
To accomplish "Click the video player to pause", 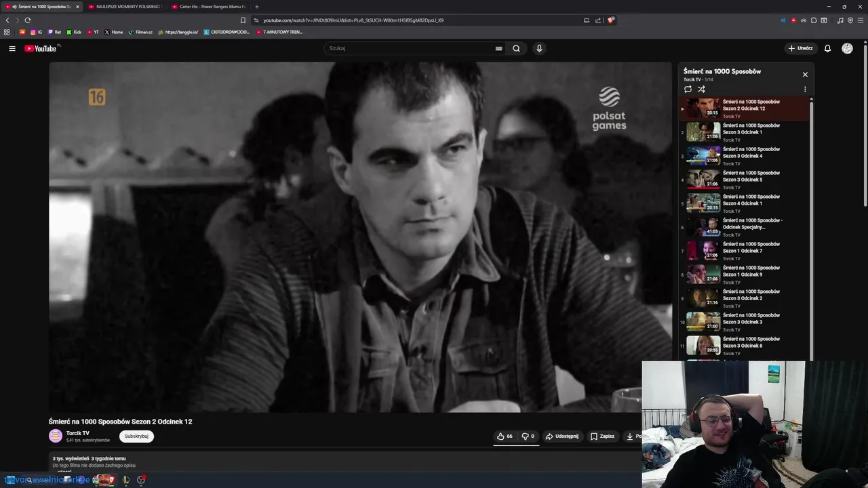I will click(360, 237).
